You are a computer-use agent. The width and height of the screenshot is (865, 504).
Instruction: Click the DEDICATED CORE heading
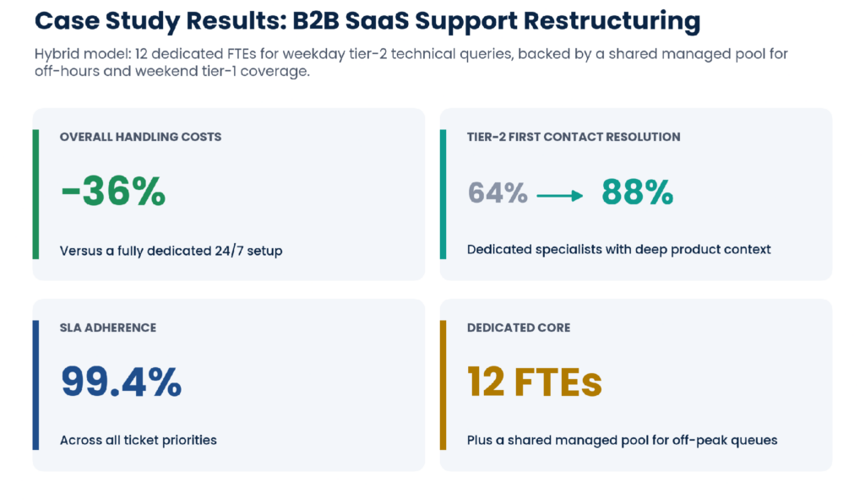pos(519,328)
